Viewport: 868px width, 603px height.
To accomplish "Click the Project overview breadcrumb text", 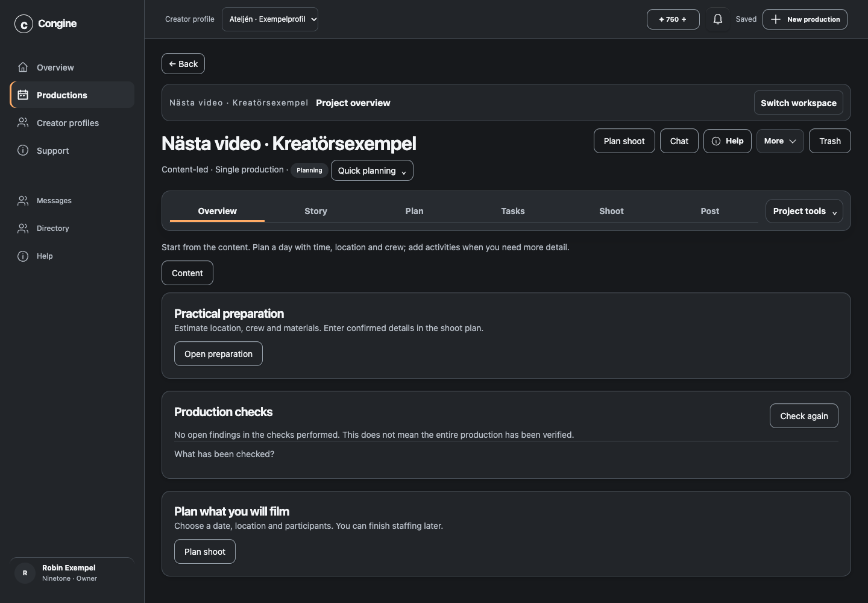I will click(353, 103).
